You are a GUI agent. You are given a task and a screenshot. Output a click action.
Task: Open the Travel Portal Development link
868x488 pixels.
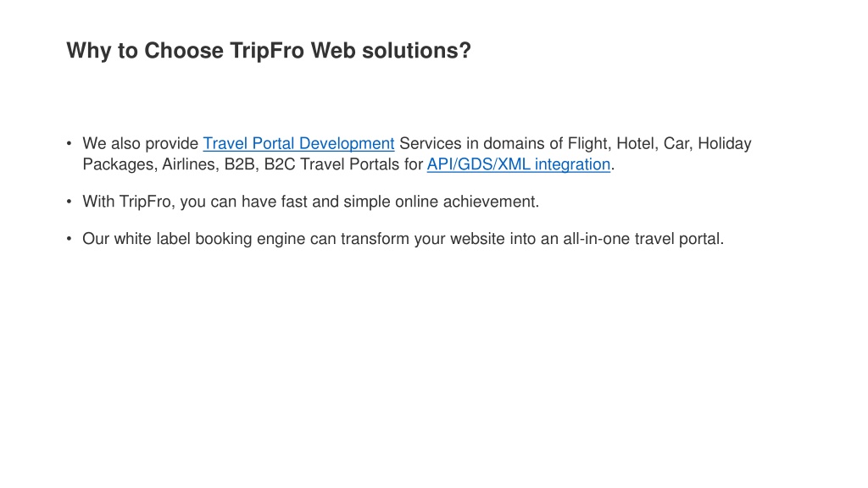[x=298, y=144]
